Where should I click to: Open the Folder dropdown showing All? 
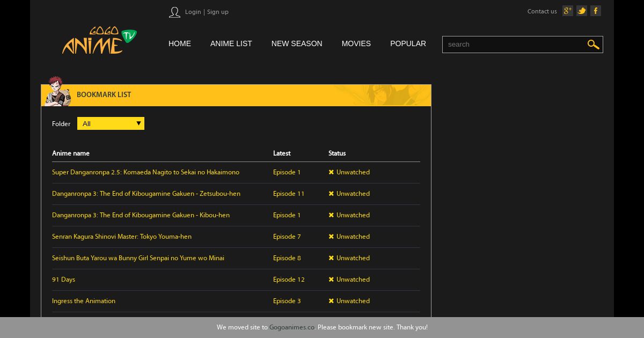pos(111,123)
